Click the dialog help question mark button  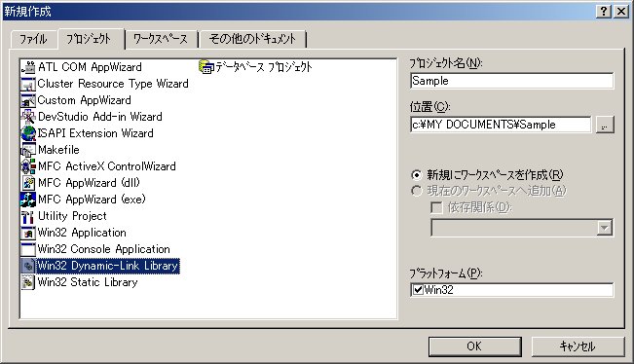click(604, 12)
